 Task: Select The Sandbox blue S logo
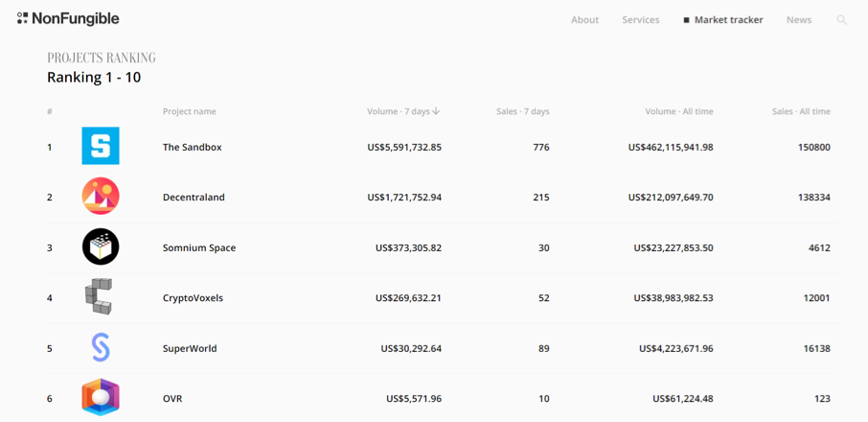[x=101, y=146]
